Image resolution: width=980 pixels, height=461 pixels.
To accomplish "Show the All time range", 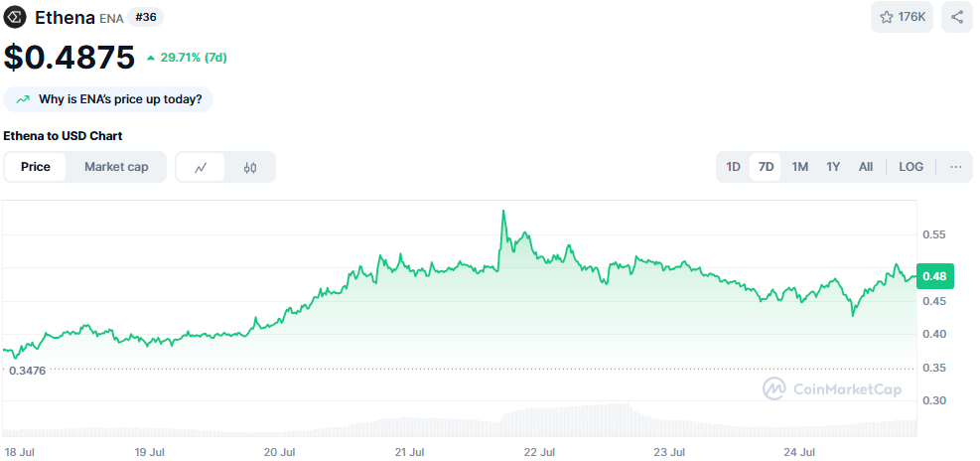I will (866, 167).
